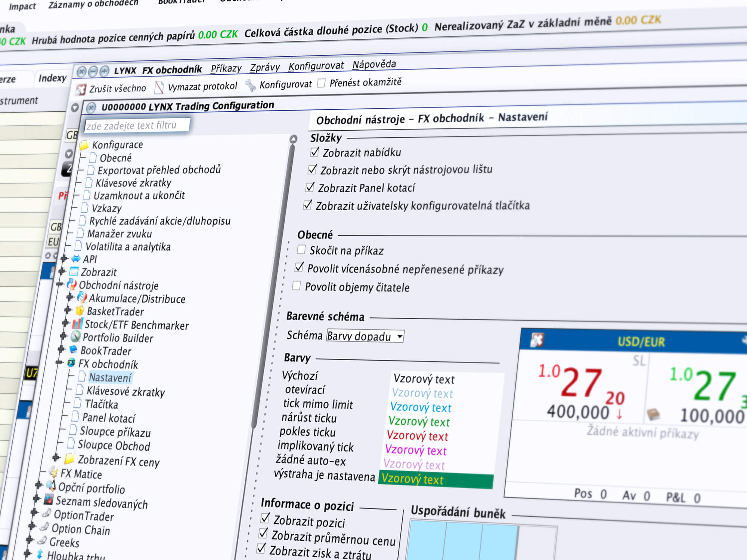This screenshot has width=747, height=560.
Task: Click the API tree icon
Action: [76, 258]
